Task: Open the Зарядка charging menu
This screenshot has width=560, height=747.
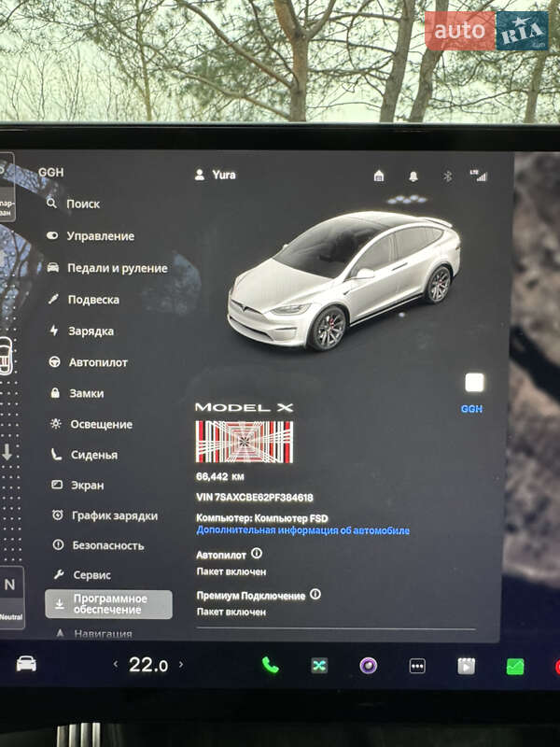Action: coord(81,331)
